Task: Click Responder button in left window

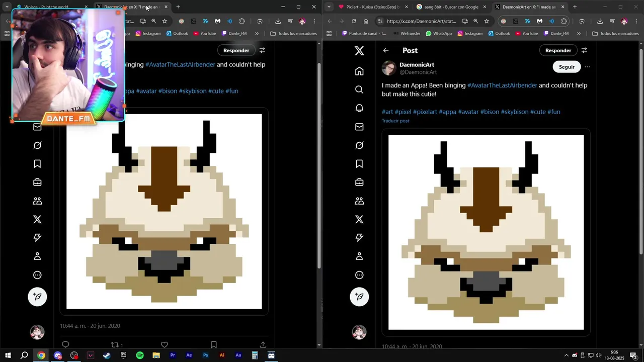Action: pyautogui.click(x=236, y=50)
